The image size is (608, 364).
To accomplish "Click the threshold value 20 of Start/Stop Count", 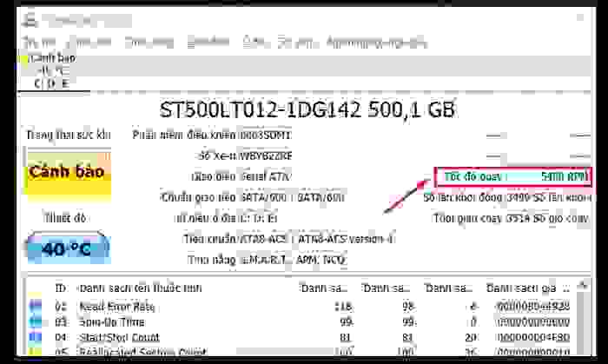I will [471, 337].
